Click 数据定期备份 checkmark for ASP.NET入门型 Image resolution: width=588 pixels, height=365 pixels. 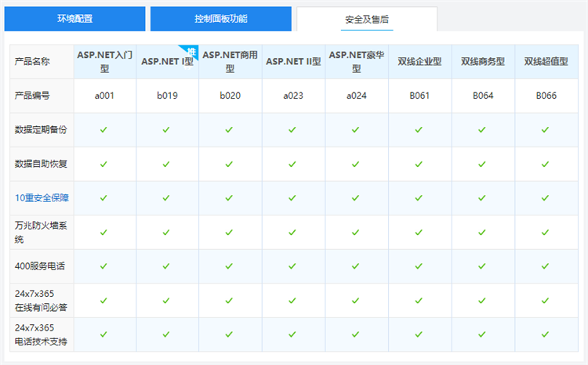pyautogui.click(x=103, y=130)
